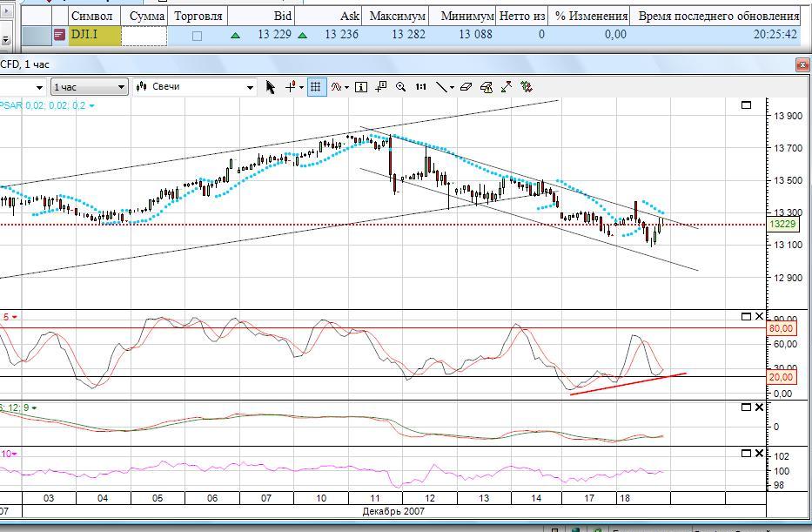
Task: Click the 20,00 stochastic level label
Action: coord(781,377)
